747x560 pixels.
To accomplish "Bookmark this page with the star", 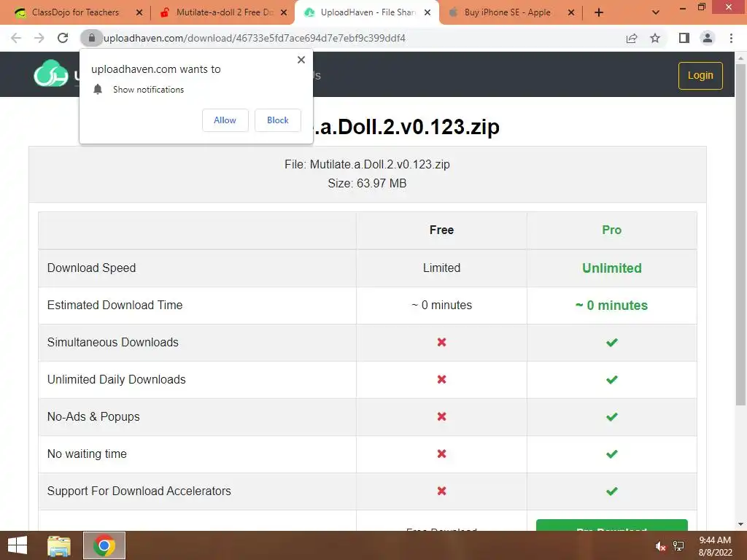I will point(655,38).
